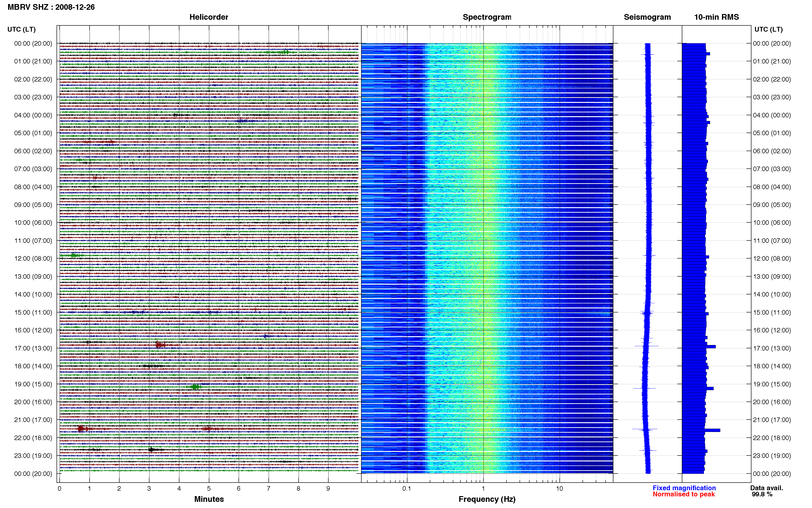Click '04:00 (00:00)' on the helicorder time axis
The height and width of the screenshot is (508, 812).
[33, 115]
